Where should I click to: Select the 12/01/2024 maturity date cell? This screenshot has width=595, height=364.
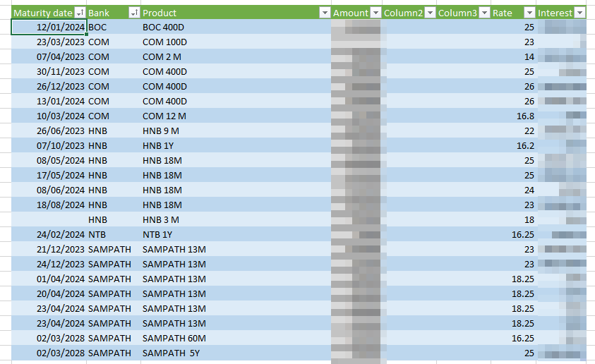click(x=49, y=27)
